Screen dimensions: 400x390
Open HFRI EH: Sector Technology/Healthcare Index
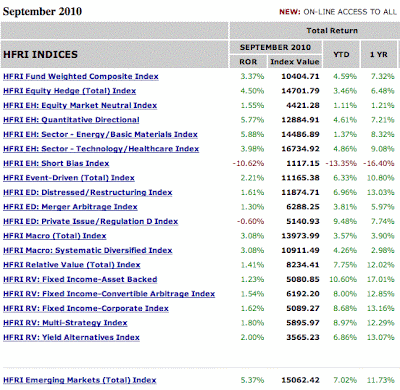101,149
